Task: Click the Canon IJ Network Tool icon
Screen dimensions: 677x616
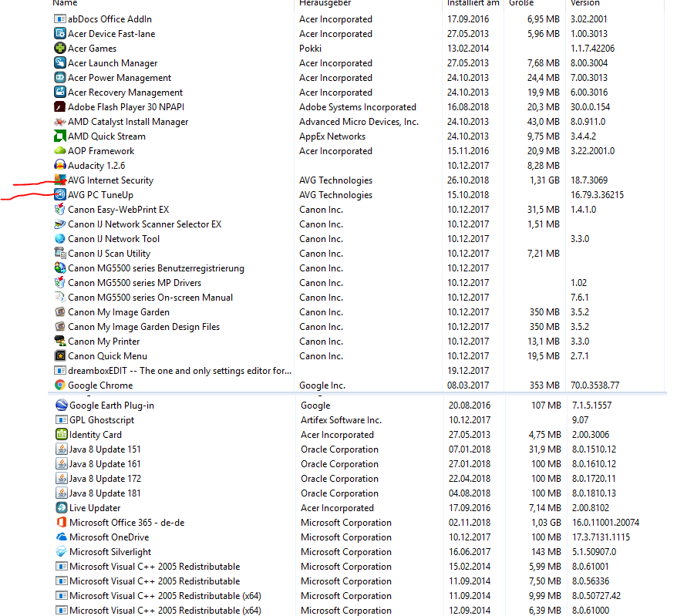Action: (x=60, y=239)
